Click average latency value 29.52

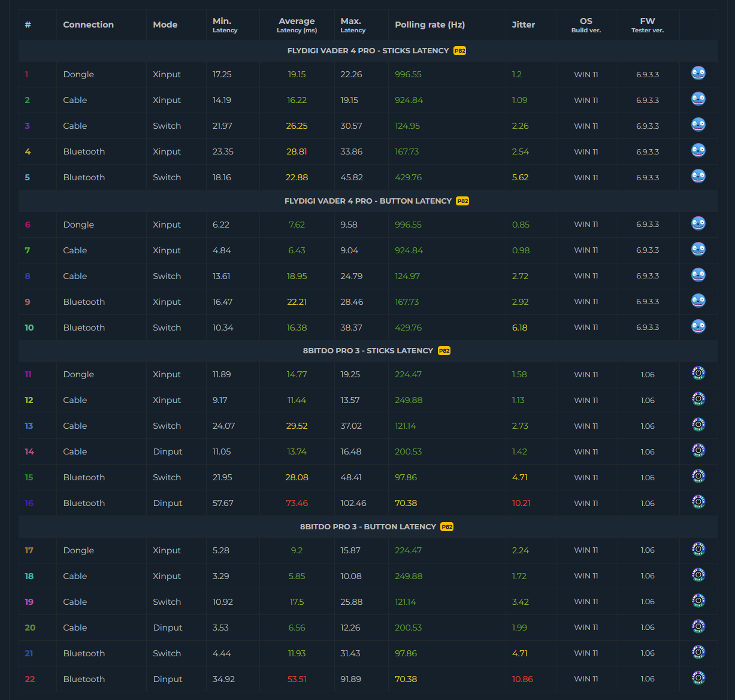point(297,426)
